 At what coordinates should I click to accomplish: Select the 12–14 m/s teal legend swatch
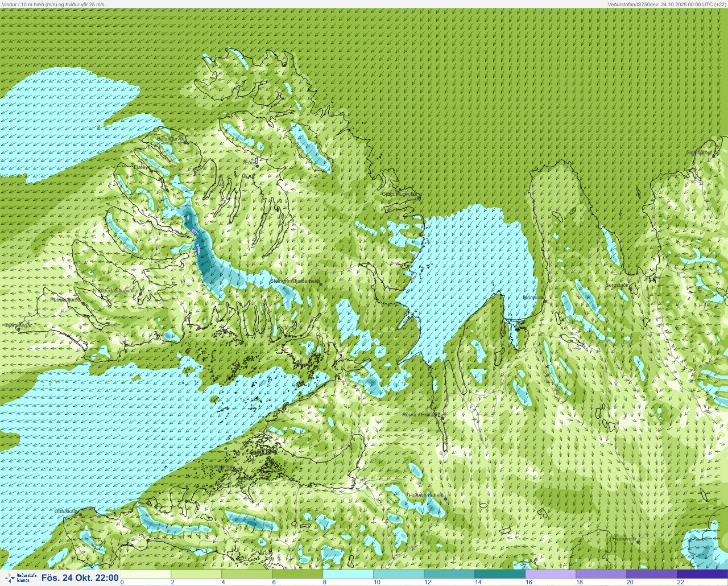(x=449, y=574)
